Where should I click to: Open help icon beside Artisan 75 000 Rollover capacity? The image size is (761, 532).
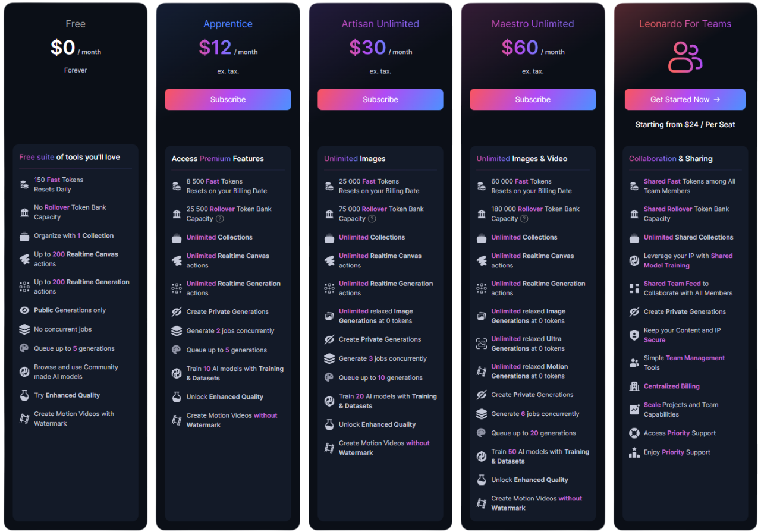click(372, 219)
